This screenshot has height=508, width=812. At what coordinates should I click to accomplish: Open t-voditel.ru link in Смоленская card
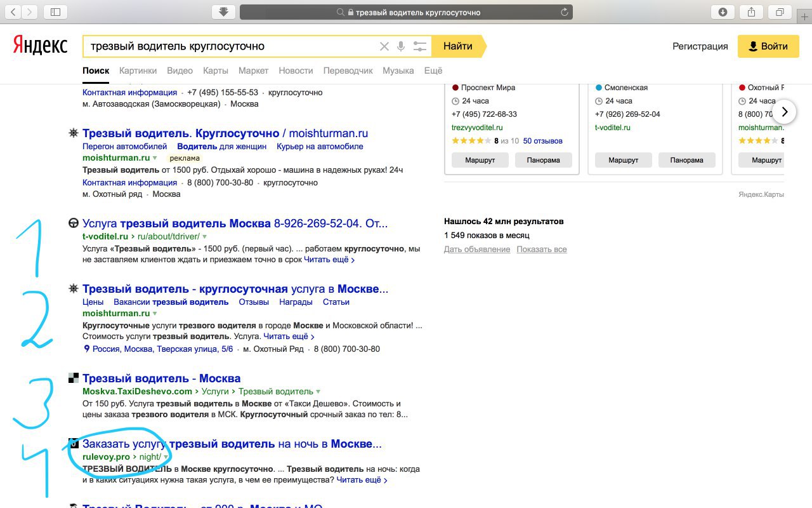(613, 128)
